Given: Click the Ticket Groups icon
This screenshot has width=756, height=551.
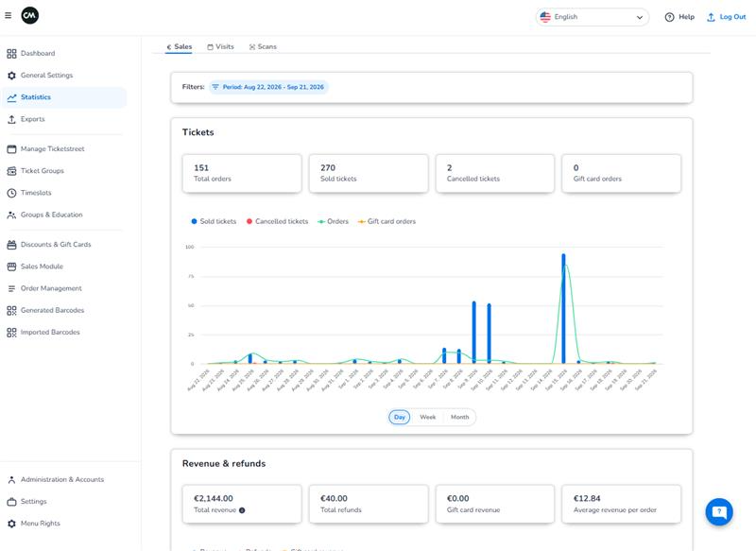Looking at the screenshot, I should pyautogui.click(x=11, y=171).
